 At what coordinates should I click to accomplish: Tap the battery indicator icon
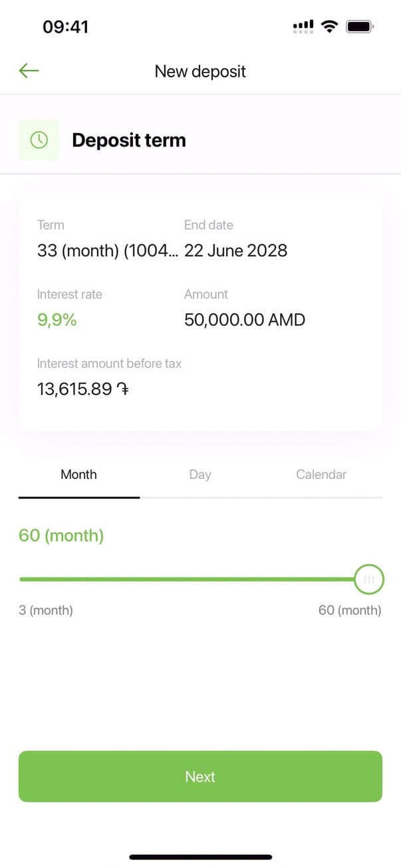click(x=360, y=27)
